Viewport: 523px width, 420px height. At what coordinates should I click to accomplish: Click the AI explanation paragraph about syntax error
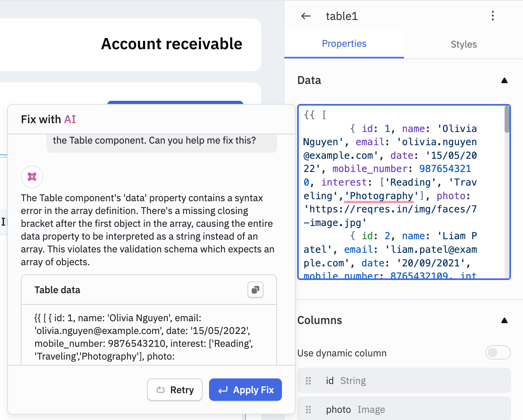click(148, 230)
